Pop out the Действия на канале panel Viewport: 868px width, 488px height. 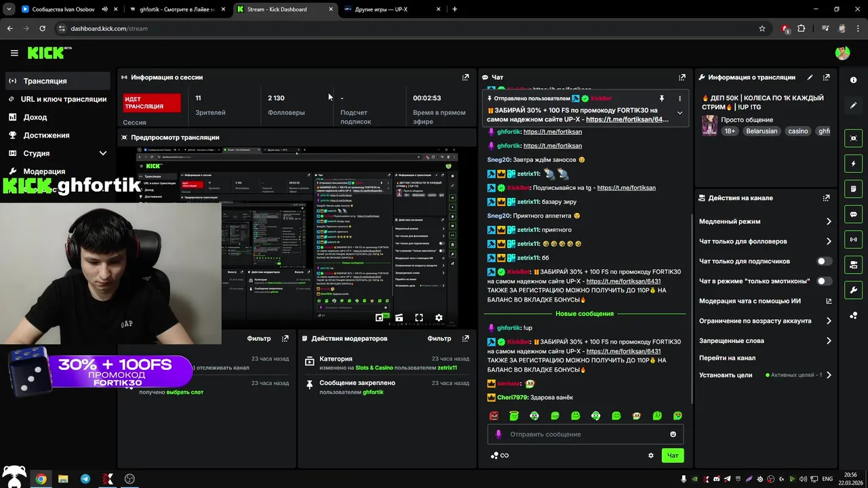tap(826, 198)
